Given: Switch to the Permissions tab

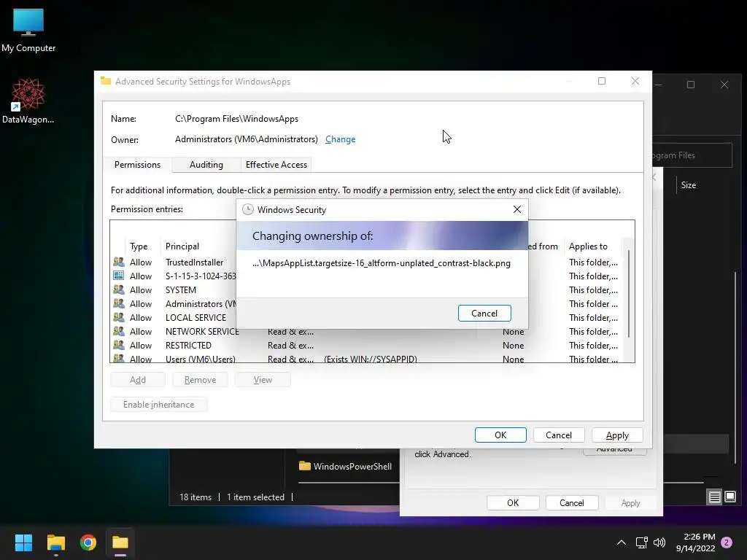Looking at the screenshot, I should tap(137, 165).
